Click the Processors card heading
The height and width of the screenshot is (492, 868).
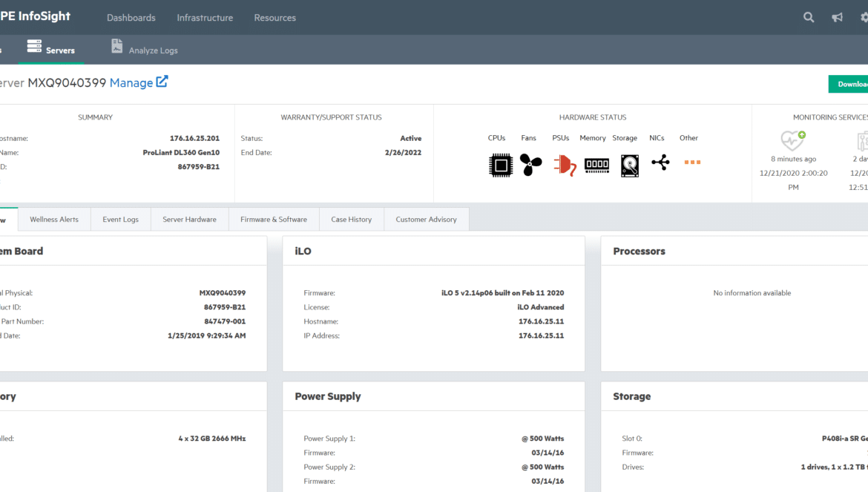[x=639, y=252]
